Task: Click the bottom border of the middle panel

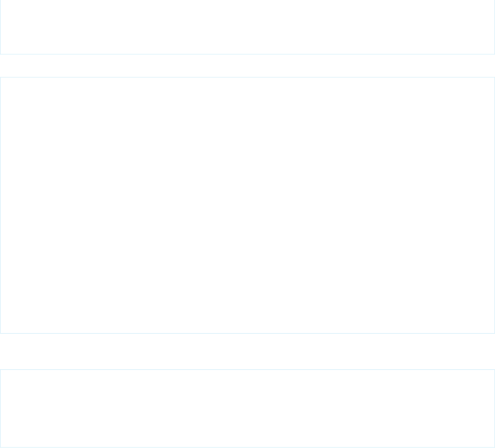Action: [x=247, y=333]
